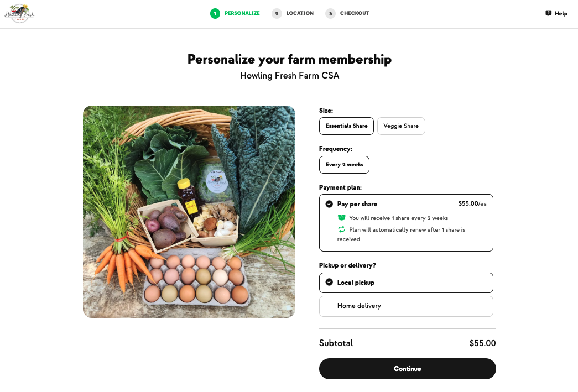
Task: Select the Pay per share payment plan
Action: click(406, 223)
